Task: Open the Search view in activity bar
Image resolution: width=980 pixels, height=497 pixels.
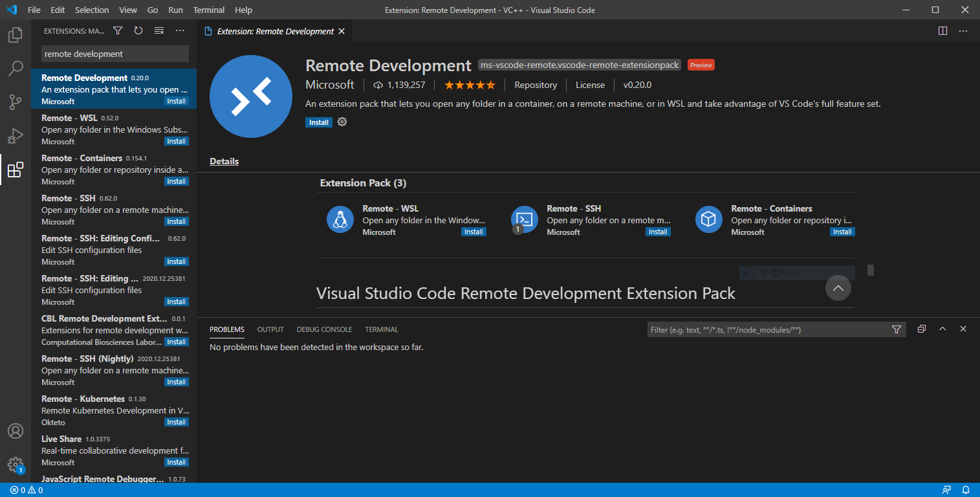Action: click(16, 68)
